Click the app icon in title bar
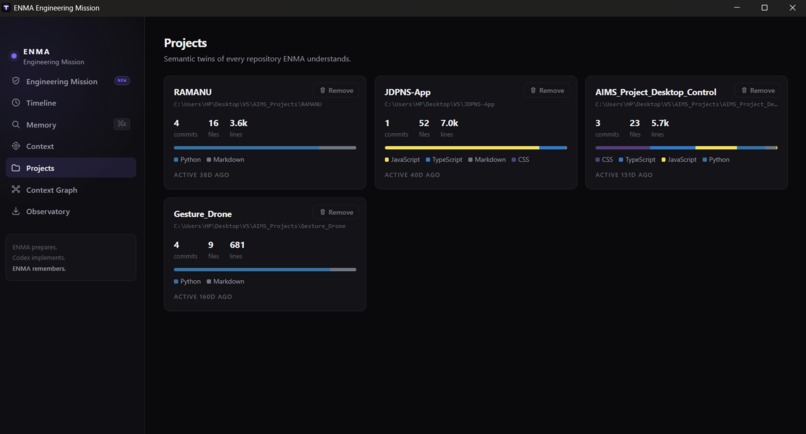Screen dimensions: 806x434 point(6,8)
